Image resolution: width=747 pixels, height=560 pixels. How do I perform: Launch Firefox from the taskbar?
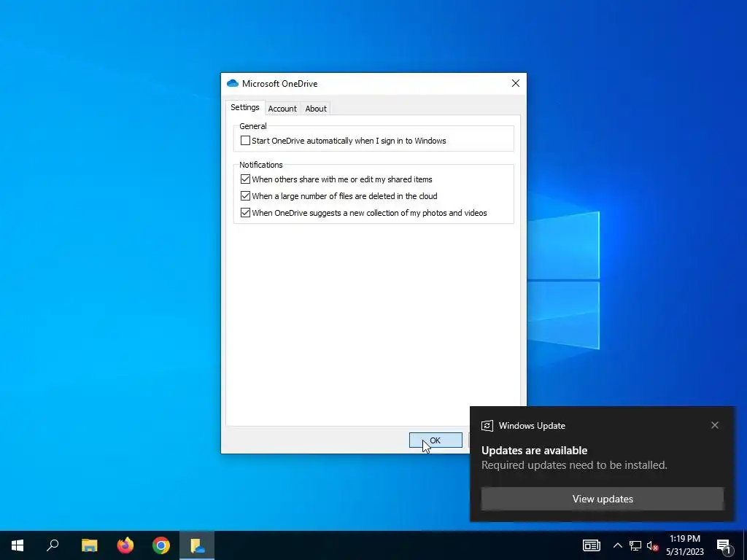coord(125,545)
